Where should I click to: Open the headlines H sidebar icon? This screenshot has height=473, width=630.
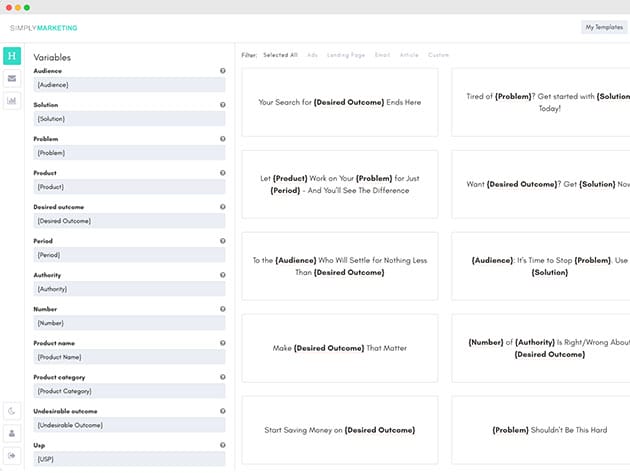[12, 56]
